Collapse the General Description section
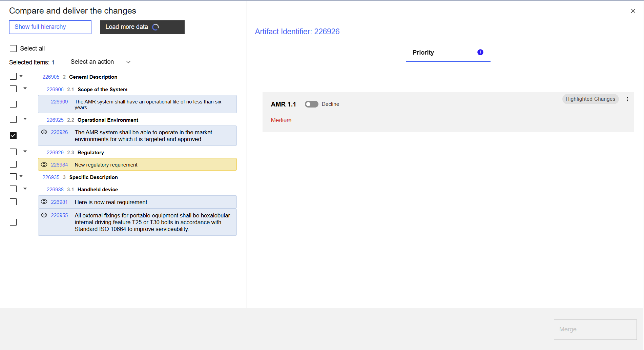This screenshot has height=350, width=644. 21,76
